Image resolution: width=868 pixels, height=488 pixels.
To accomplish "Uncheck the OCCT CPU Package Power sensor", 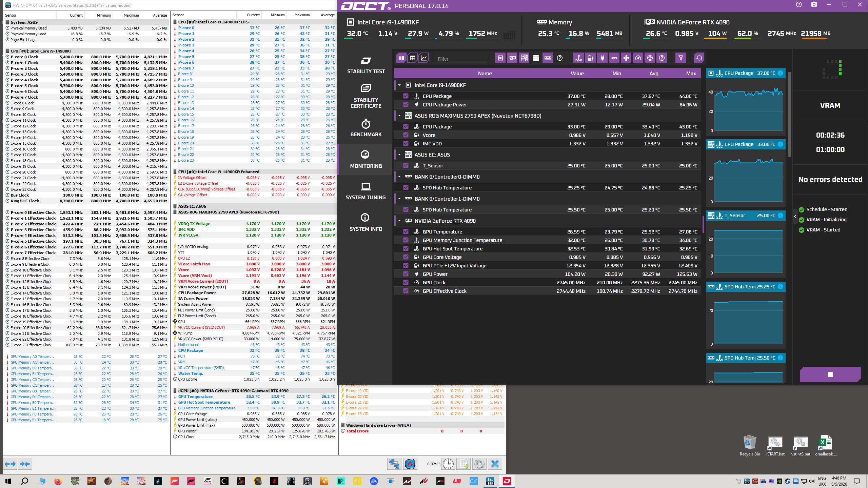I will click(x=406, y=104).
